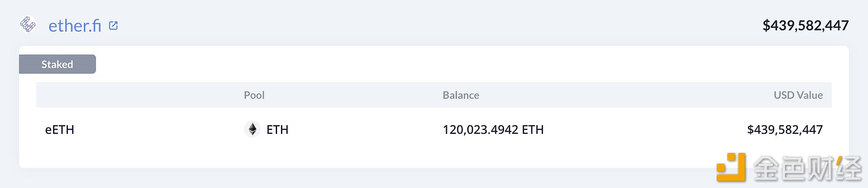Click the eETH row's USD value amount

[x=785, y=130]
